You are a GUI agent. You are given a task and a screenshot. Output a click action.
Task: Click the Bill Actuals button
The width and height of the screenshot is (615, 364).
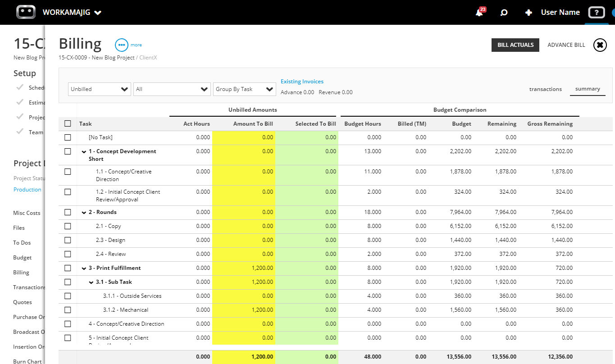point(515,45)
